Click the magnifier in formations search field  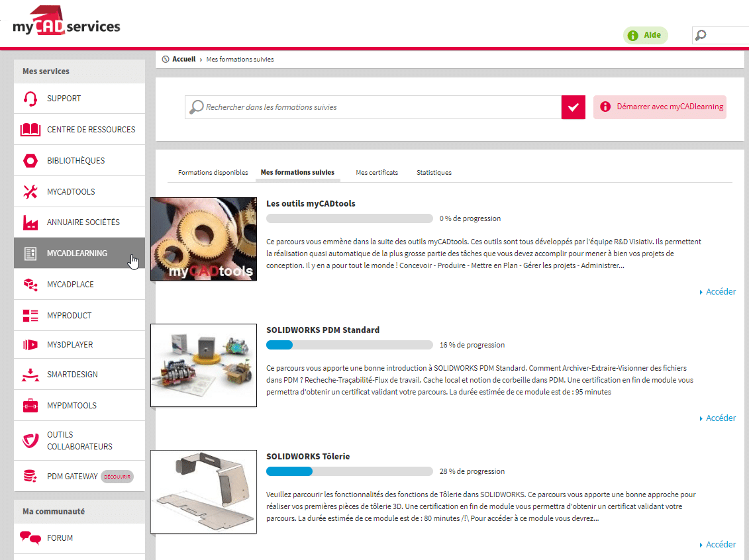tap(196, 107)
